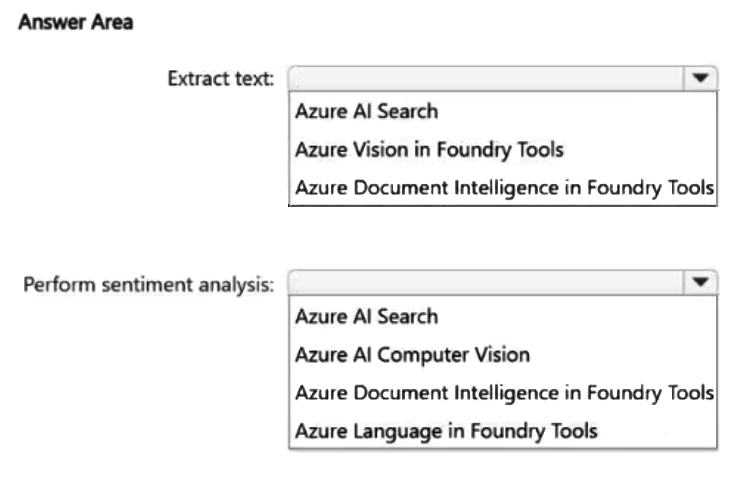Set text extraction service to Azure Vision

[x=429, y=150]
